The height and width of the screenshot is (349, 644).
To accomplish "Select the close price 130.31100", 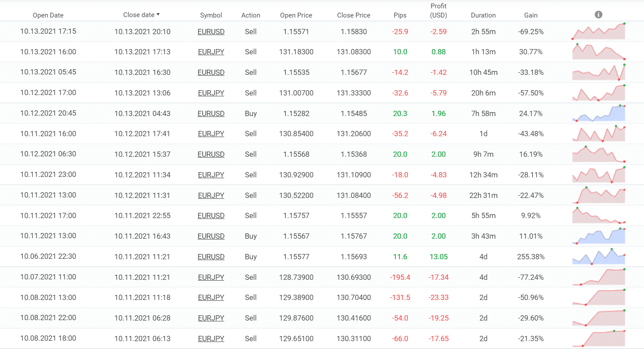I will [354, 338].
